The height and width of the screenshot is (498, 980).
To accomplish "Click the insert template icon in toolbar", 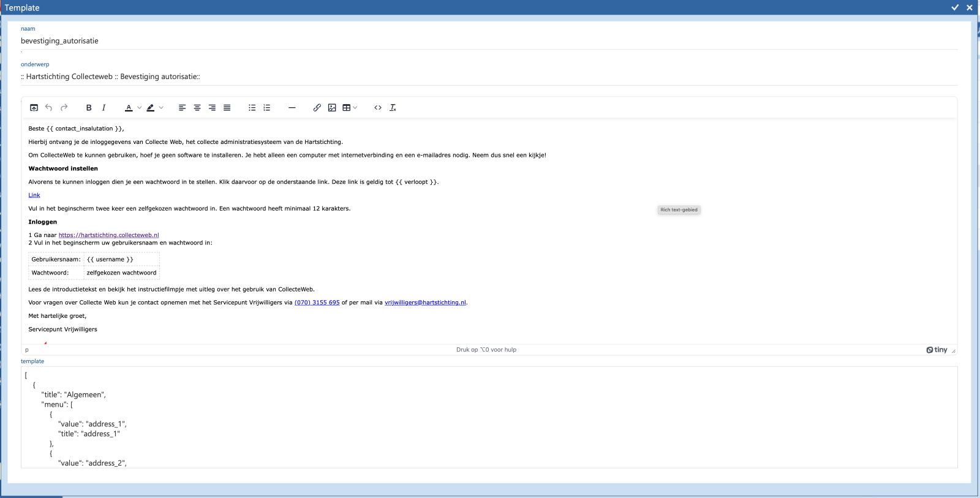I will pyautogui.click(x=34, y=108).
